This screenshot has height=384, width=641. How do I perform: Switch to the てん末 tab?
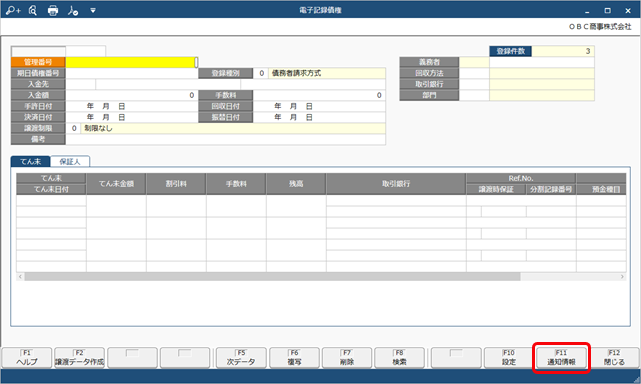tap(30, 162)
